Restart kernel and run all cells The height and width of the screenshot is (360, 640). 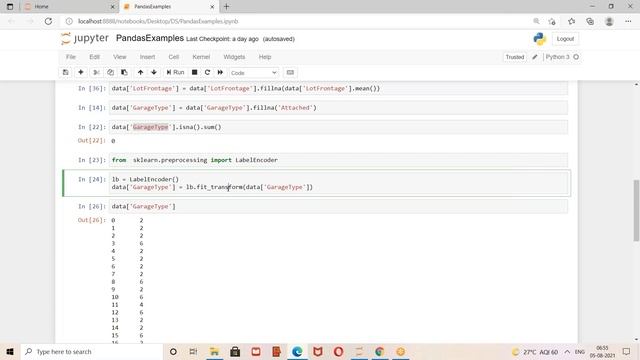[220, 72]
